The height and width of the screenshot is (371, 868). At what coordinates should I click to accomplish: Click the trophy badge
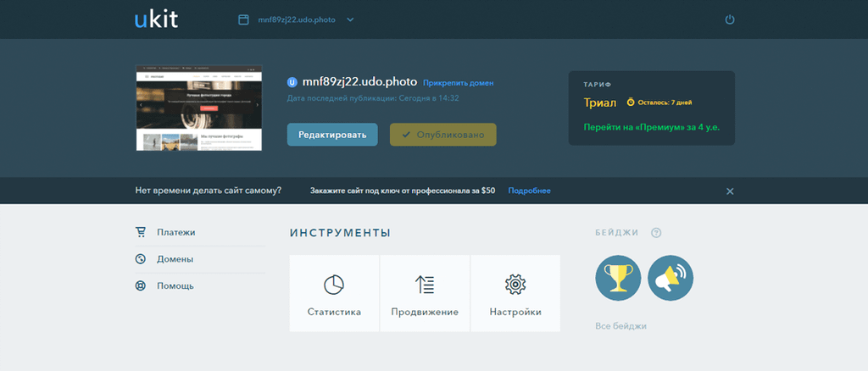coord(618,278)
